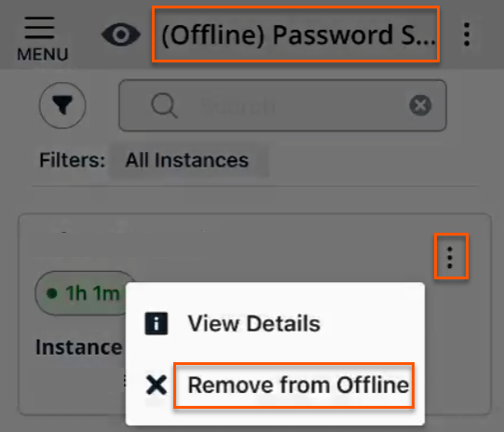Click the X icon beside Remove from Offline
The width and height of the screenshot is (504, 432).
pyautogui.click(x=157, y=385)
